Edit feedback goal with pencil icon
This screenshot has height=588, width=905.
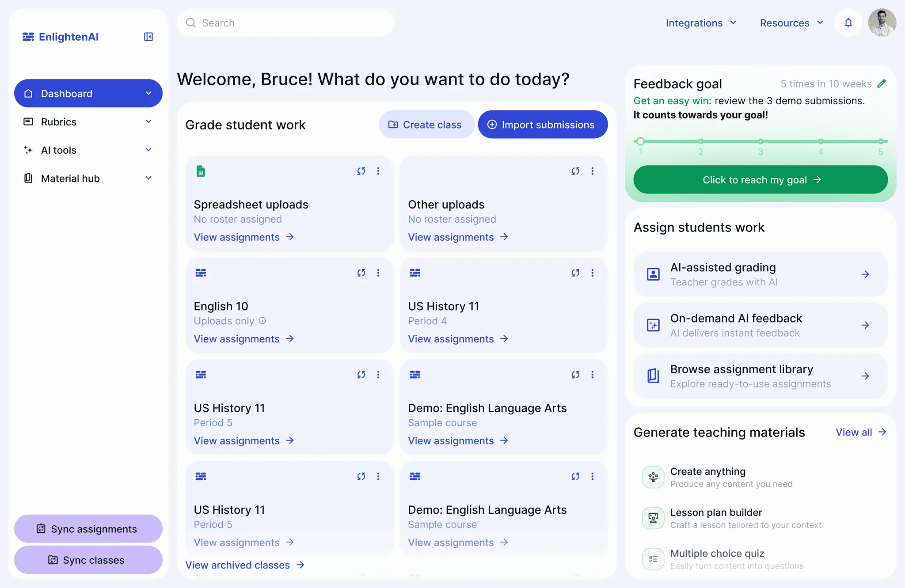(x=882, y=83)
